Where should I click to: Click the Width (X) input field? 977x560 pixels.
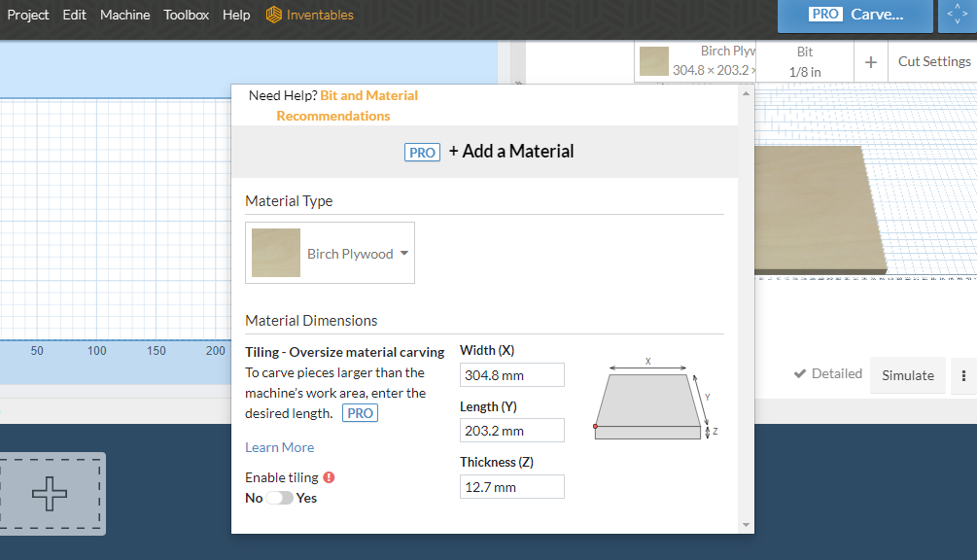(511, 375)
